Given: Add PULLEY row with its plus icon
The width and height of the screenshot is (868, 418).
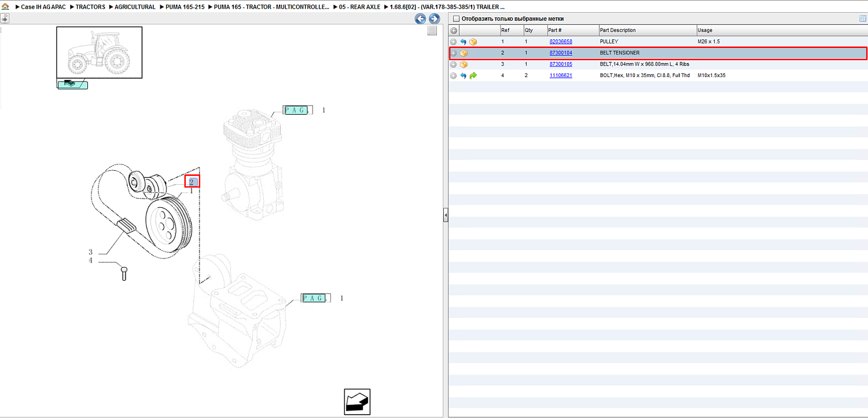Looking at the screenshot, I should [x=454, y=42].
